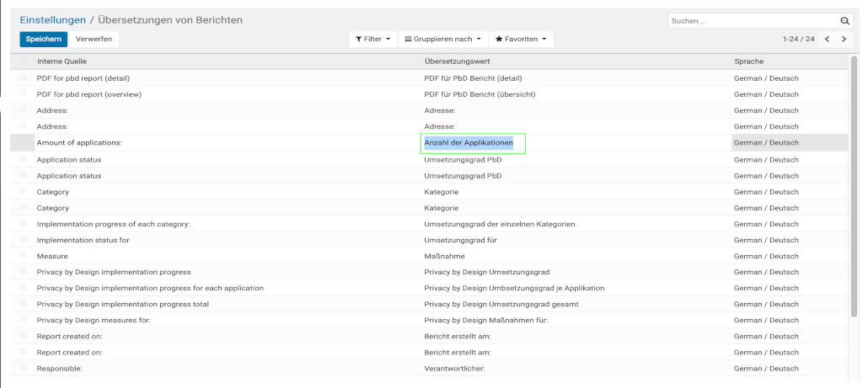This screenshot has height=388, width=868.
Task: Click the search magnifier icon
Action: coord(844,20)
